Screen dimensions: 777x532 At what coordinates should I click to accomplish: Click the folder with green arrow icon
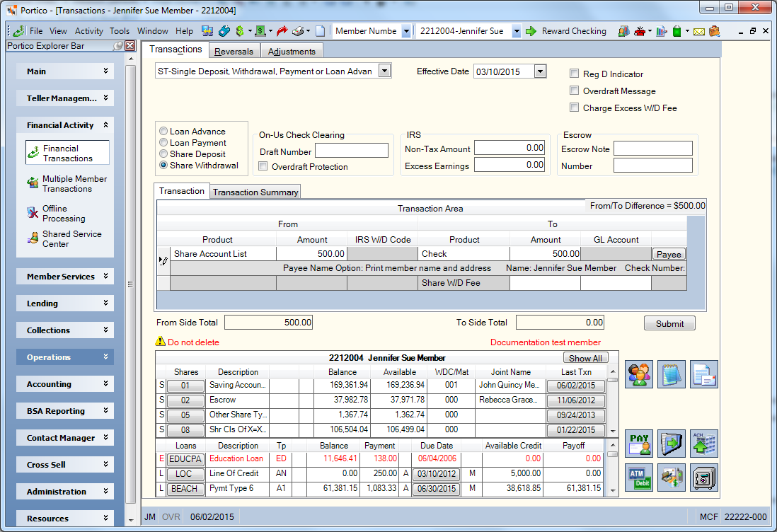[672, 444]
